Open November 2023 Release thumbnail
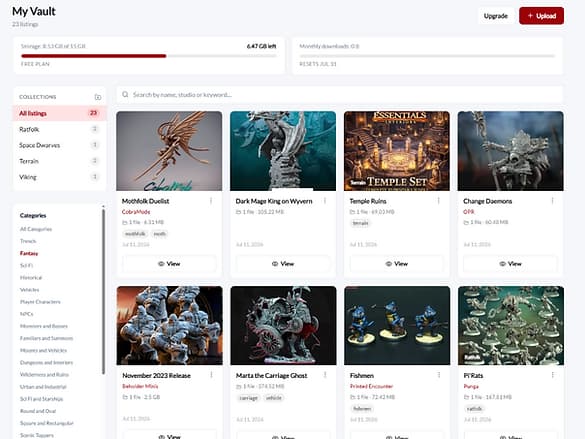 pyautogui.click(x=169, y=326)
